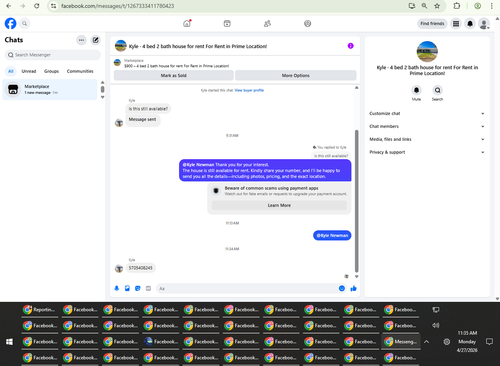Screen dimensions: 500x366
Task: Open the Facebook logo home link
Action: pos(10,23)
